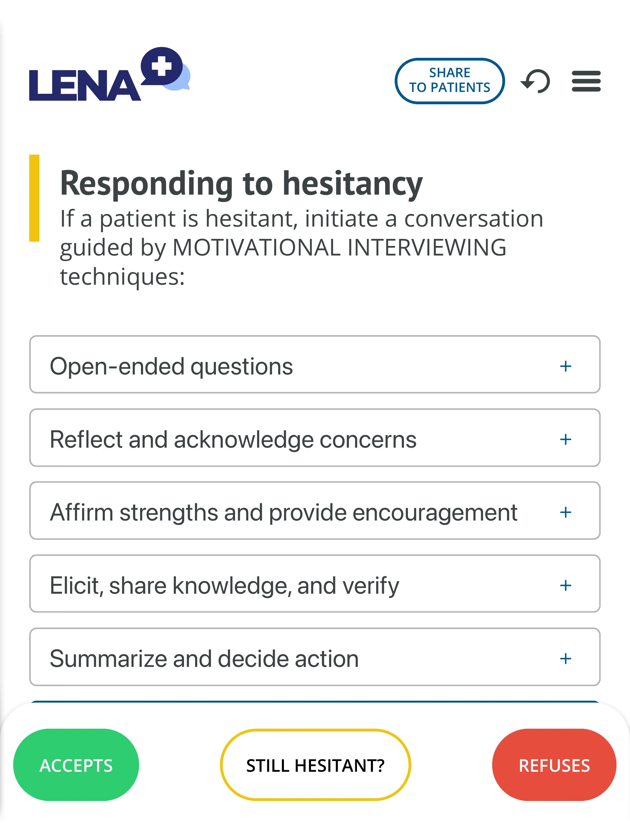The height and width of the screenshot is (840, 630).
Task: Open Share to Patients dialog
Action: coord(450,80)
